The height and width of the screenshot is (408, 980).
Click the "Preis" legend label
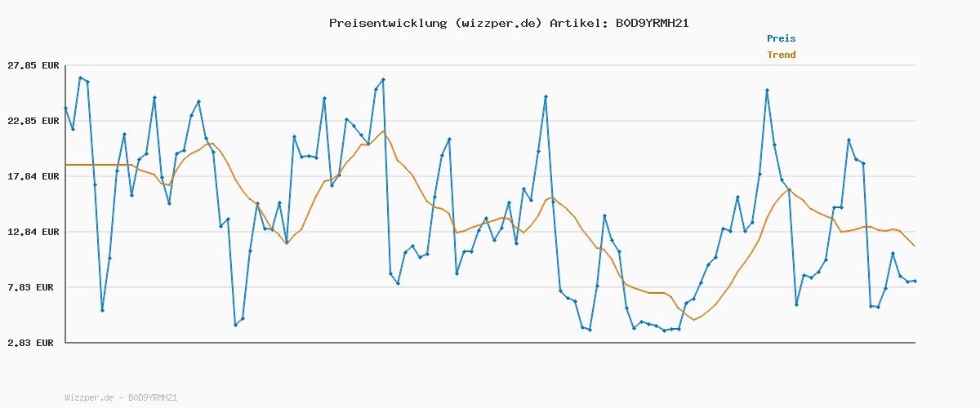(781, 38)
